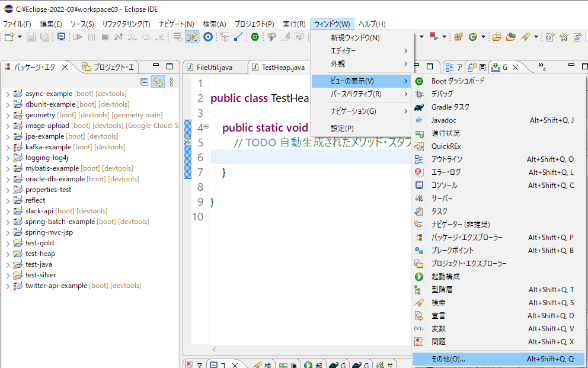This screenshot has height=368, width=588.
Task: Expand the twitter-api-example project
Action: (8, 286)
